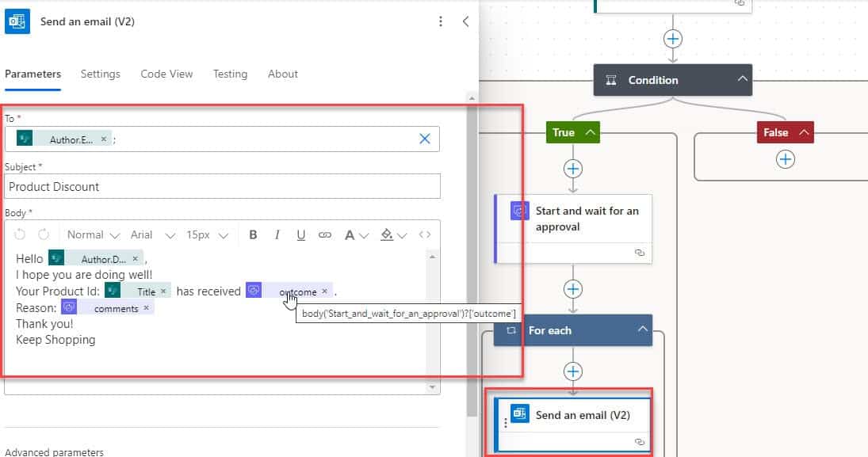This screenshot has height=457, width=868.
Task: Select the outcome dynamic content token
Action: tap(289, 291)
